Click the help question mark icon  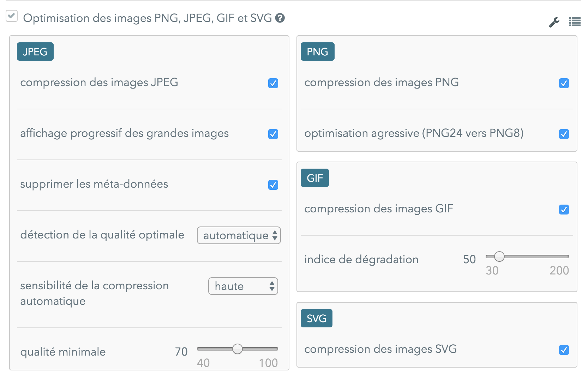click(x=280, y=18)
